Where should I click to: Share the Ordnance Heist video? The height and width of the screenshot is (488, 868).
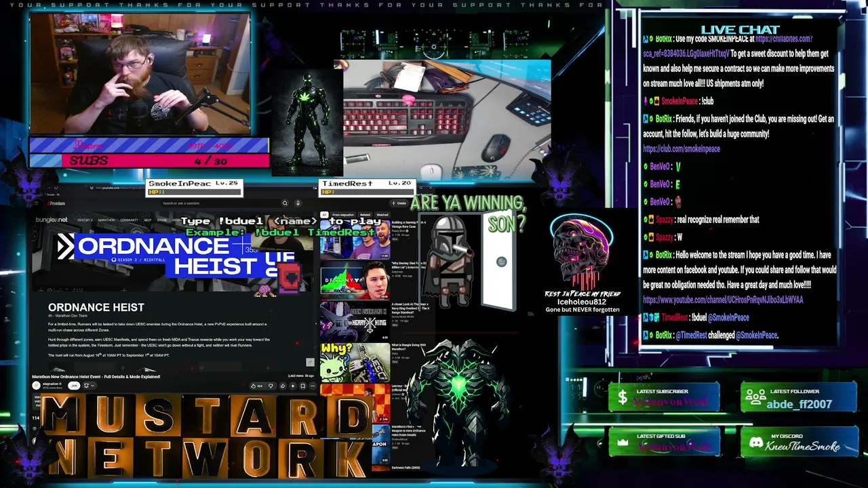point(282,386)
